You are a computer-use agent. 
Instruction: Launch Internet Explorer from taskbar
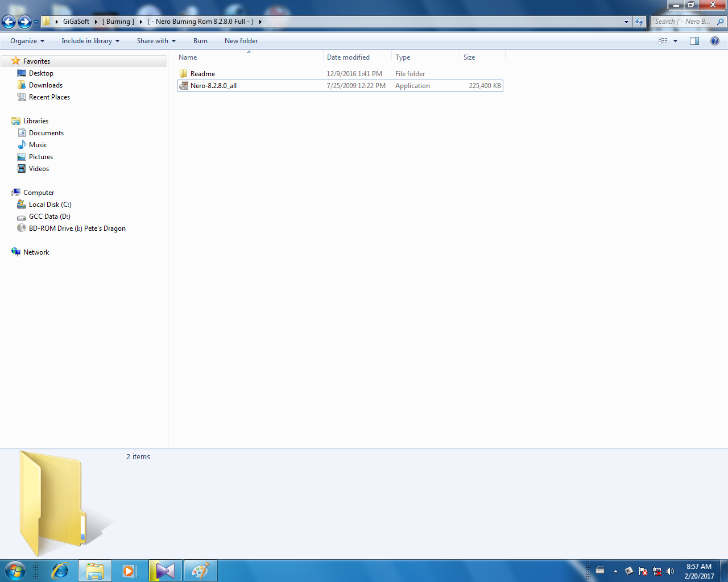click(60, 571)
